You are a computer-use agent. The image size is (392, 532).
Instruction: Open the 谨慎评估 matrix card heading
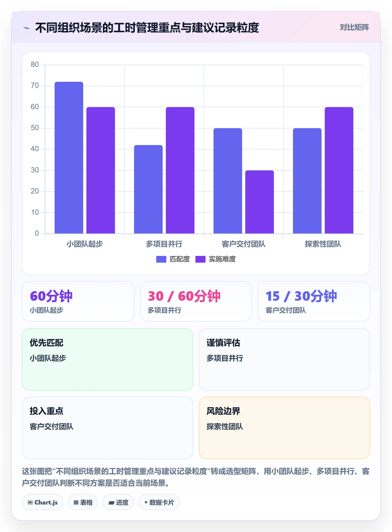pyautogui.click(x=223, y=343)
